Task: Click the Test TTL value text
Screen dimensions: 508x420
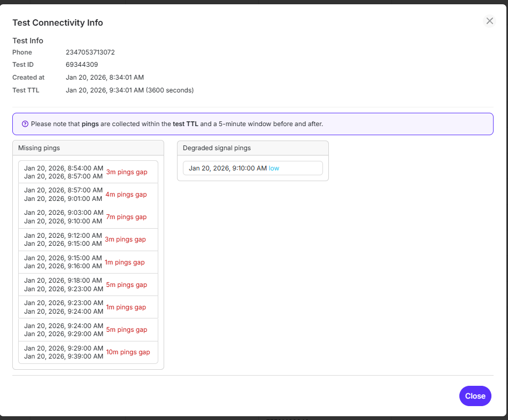Action: (129, 90)
